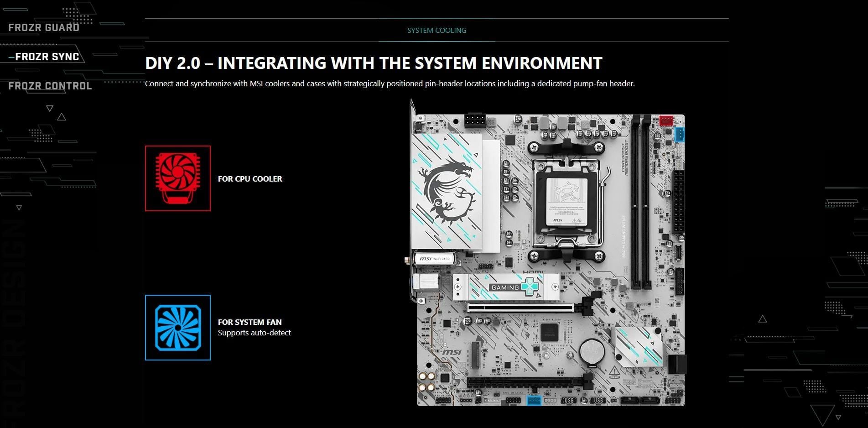
Task: Click the CPU socket cover
Action: pyautogui.click(x=566, y=201)
